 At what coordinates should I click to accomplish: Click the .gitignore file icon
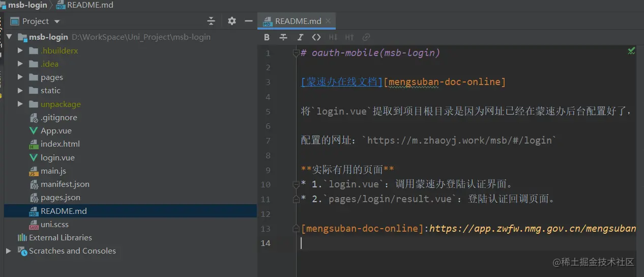coord(34,118)
